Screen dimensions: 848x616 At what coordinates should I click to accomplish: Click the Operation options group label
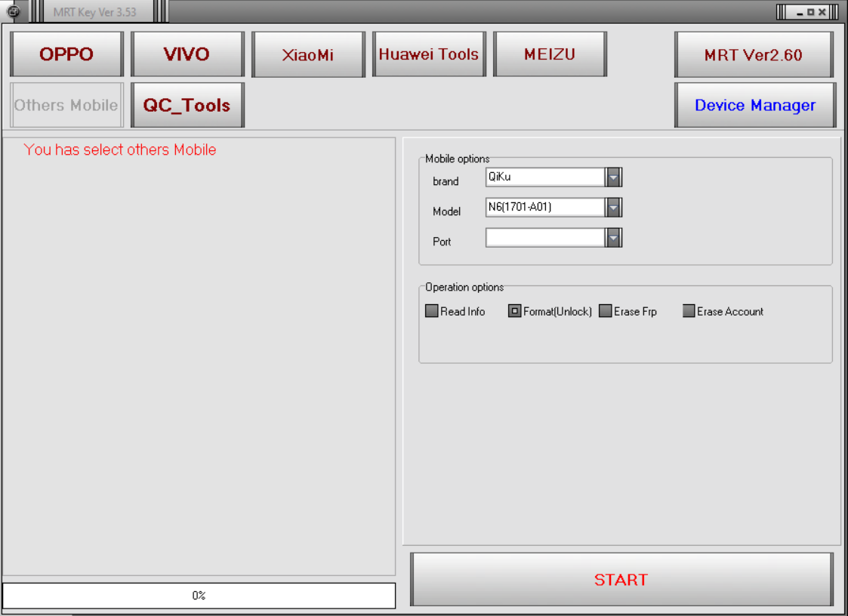click(x=464, y=287)
